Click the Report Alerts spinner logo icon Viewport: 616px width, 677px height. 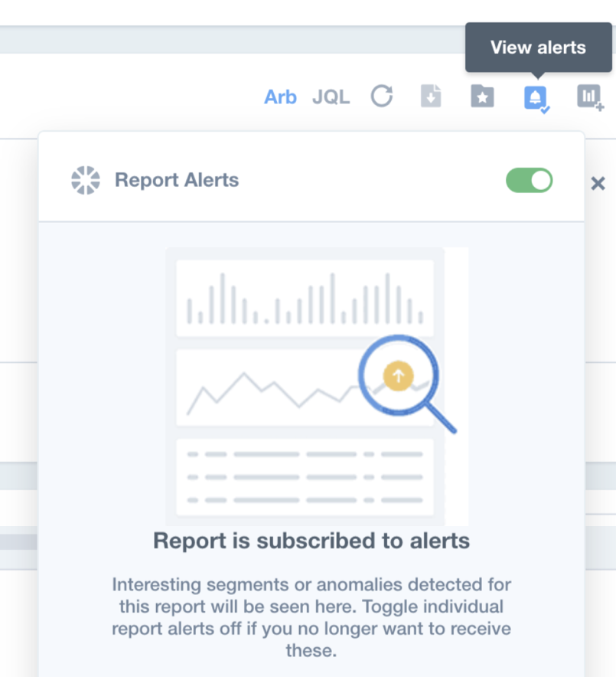click(86, 180)
